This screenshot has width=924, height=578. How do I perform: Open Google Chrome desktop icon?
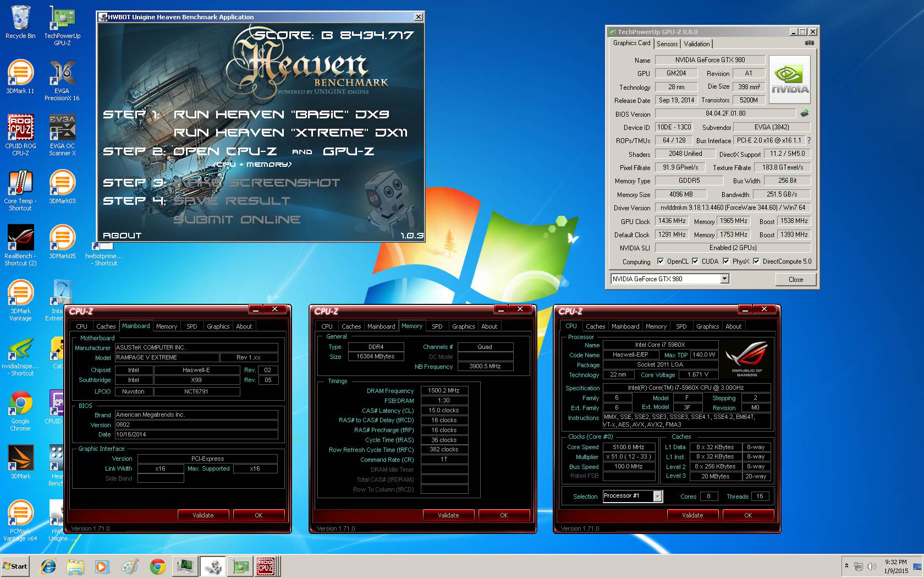click(x=20, y=410)
